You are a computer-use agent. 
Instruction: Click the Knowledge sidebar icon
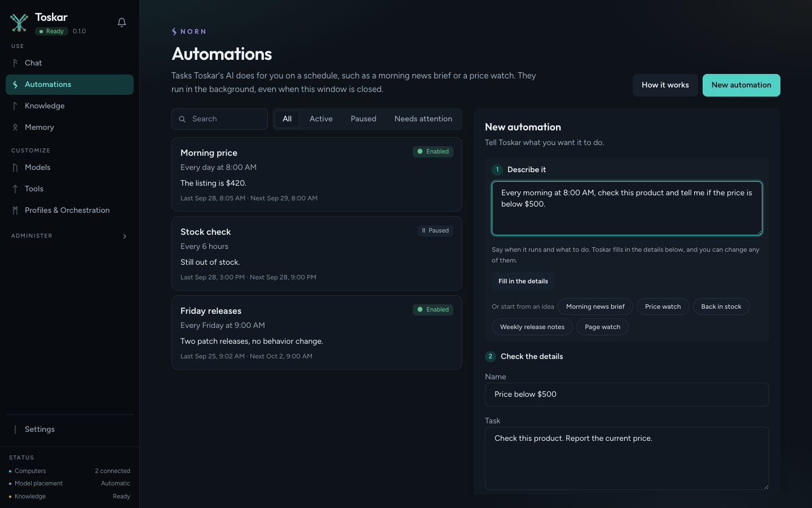[x=15, y=106]
